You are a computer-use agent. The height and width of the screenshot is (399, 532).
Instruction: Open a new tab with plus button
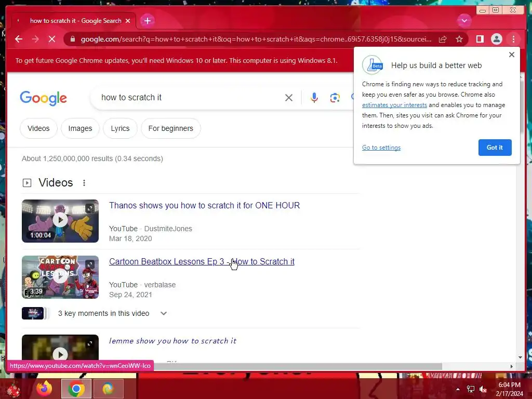point(147,21)
